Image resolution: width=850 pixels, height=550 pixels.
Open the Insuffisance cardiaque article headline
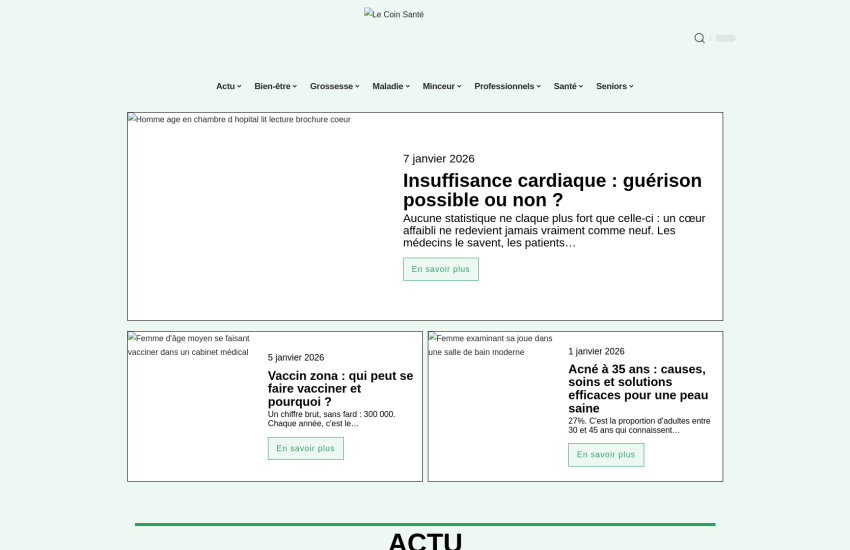[552, 190]
